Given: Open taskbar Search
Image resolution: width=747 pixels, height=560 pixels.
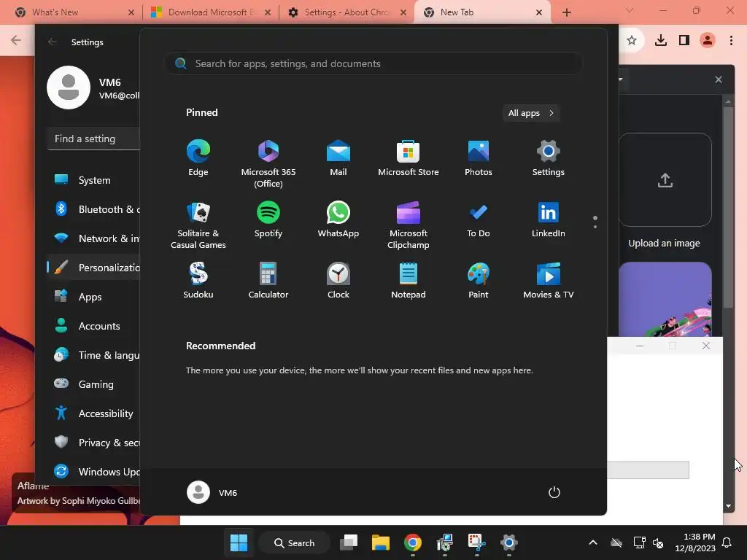Looking at the screenshot, I should point(295,542).
